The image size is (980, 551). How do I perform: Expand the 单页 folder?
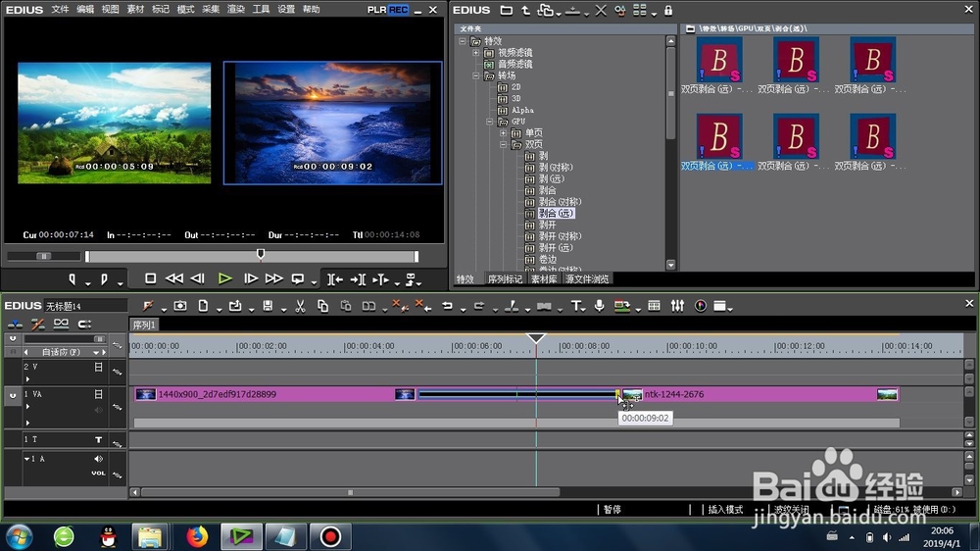[x=504, y=133]
